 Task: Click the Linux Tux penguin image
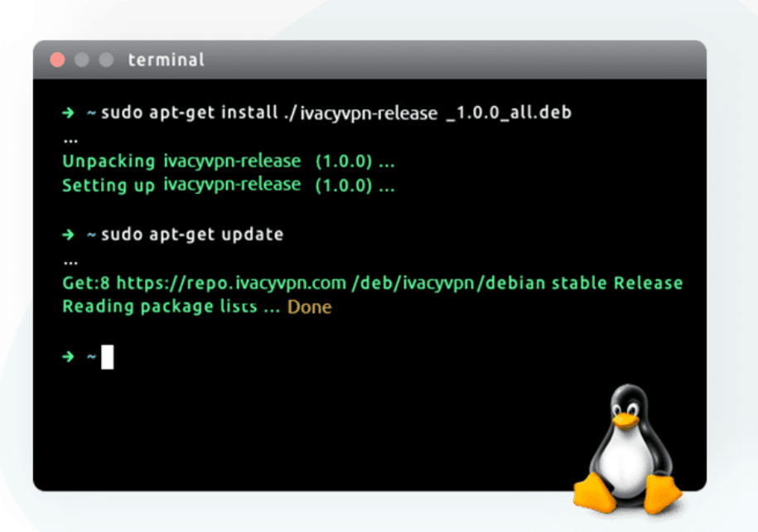tap(627, 450)
